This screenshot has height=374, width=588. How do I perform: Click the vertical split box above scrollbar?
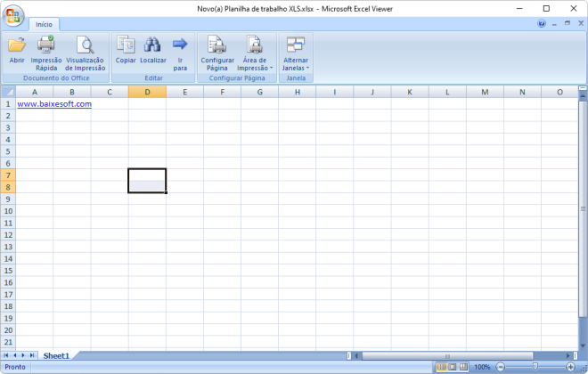[x=583, y=88]
